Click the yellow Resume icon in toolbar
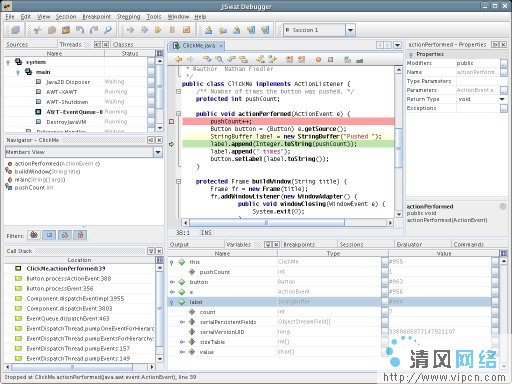 (x=158, y=30)
